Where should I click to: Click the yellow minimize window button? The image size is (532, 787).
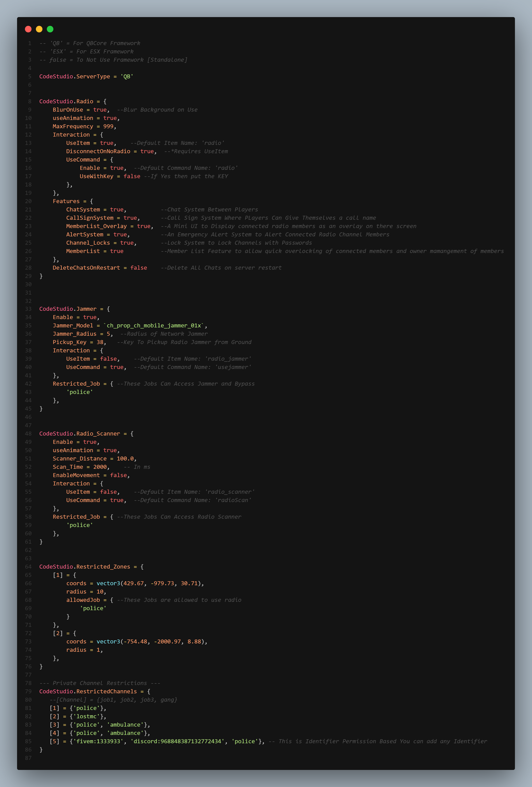tap(39, 29)
